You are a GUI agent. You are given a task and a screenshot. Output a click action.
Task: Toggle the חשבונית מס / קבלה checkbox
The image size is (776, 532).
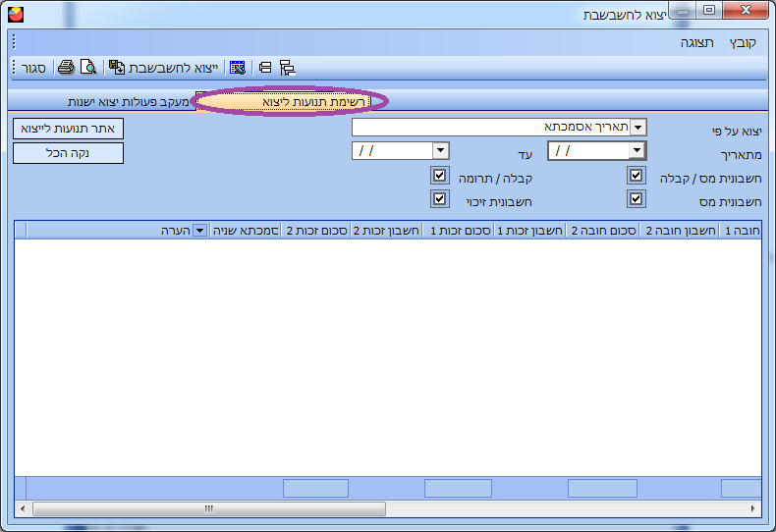point(637,177)
